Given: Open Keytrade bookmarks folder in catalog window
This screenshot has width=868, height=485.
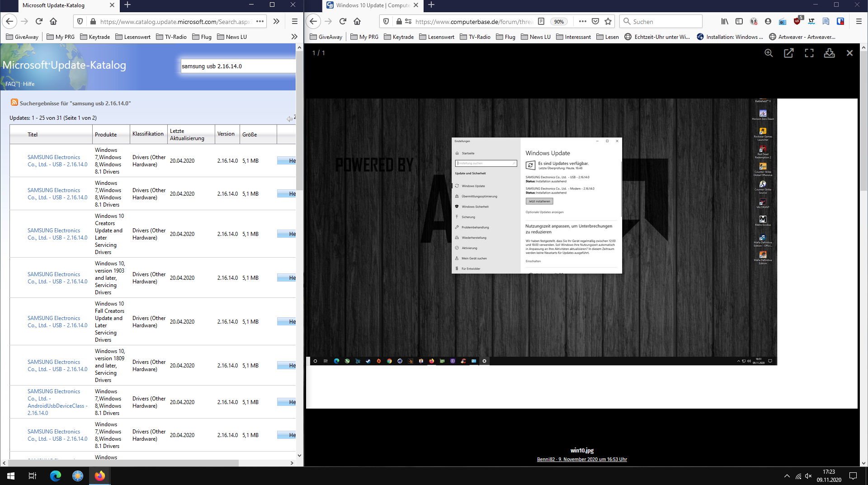Looking at the screenshot, I should (95, 37).
